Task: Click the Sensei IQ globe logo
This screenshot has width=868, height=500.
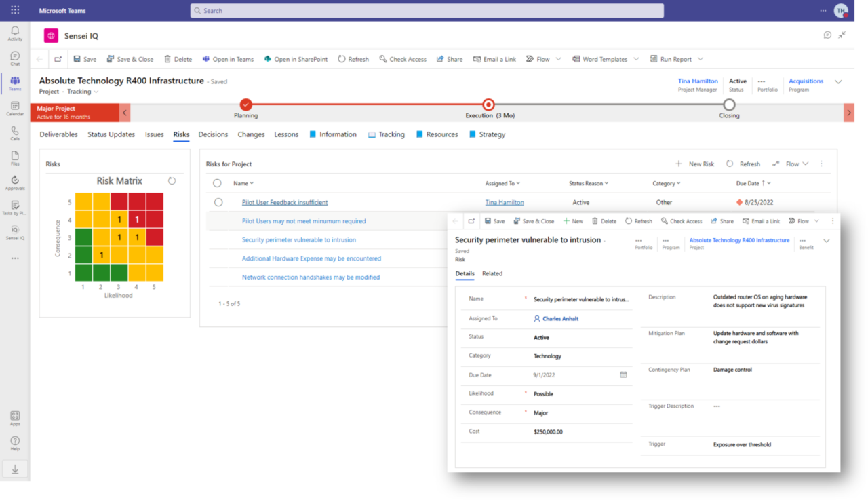Action: click(51, 36)
